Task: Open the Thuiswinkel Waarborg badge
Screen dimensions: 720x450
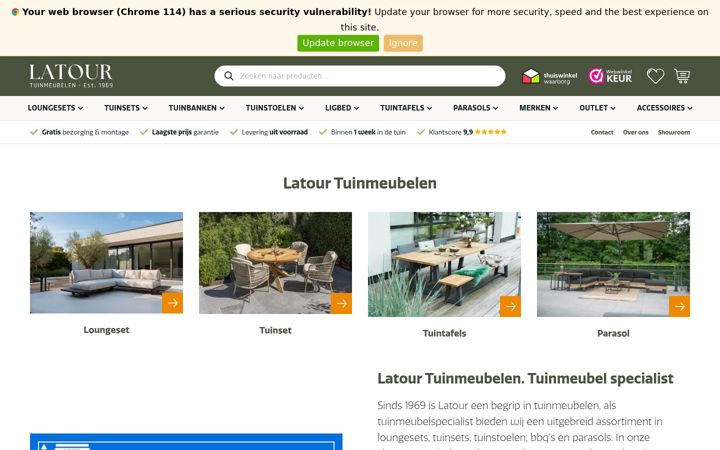Action: pyautogui.click(x=549, y=76)
